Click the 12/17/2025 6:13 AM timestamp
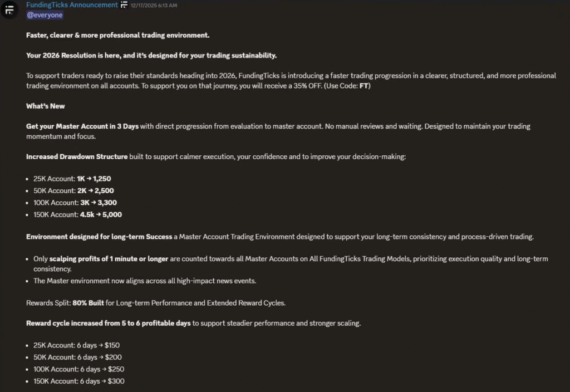Viewport: 570px width, 392px height. point(154,6)
